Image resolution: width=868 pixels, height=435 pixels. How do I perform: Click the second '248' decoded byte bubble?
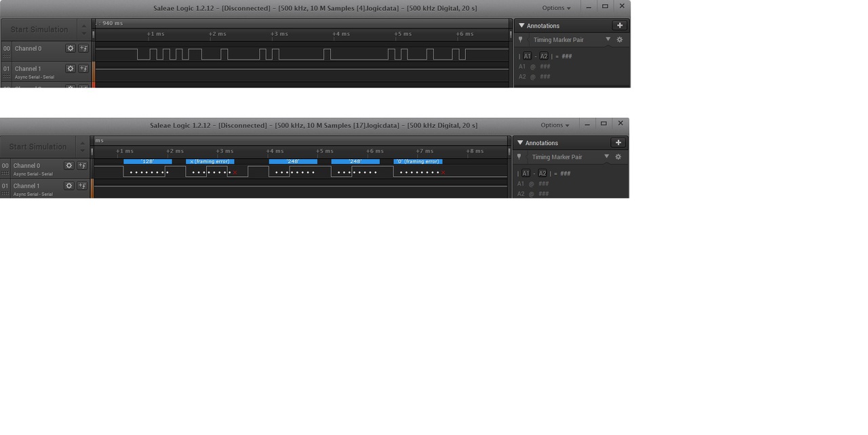click(355, 161)
